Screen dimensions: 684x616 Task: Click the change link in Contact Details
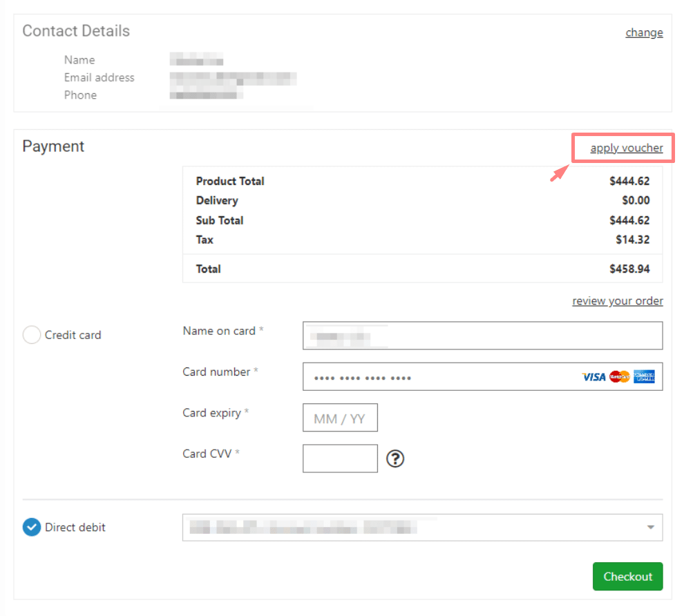pos(643,32)
